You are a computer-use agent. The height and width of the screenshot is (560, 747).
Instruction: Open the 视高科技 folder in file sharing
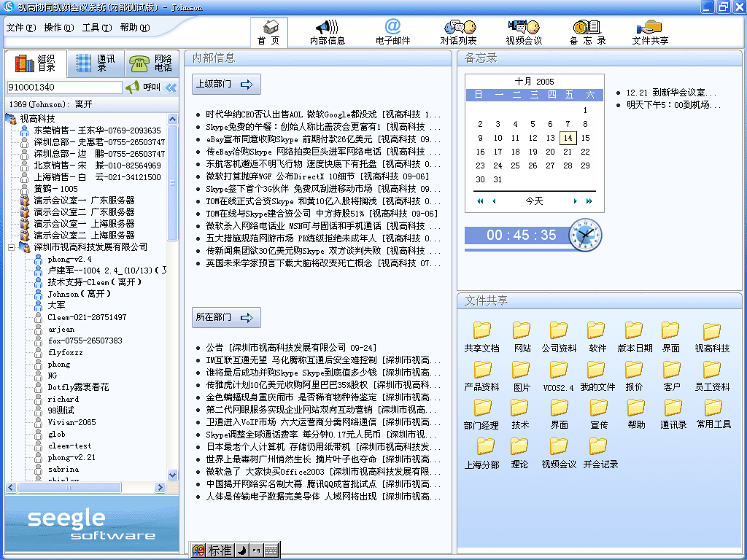click(712, 337)
